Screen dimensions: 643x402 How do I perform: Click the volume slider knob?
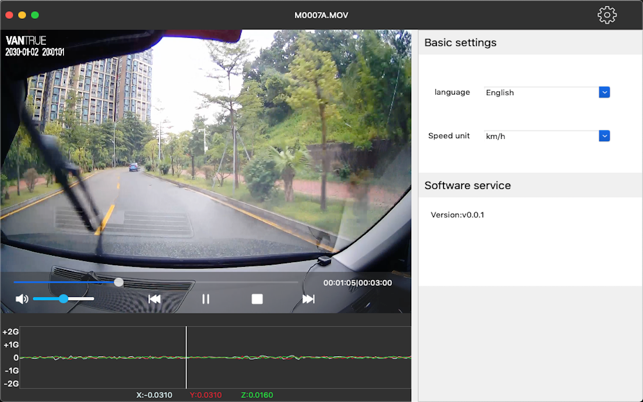pyautogui.click(x=63, y=299)
